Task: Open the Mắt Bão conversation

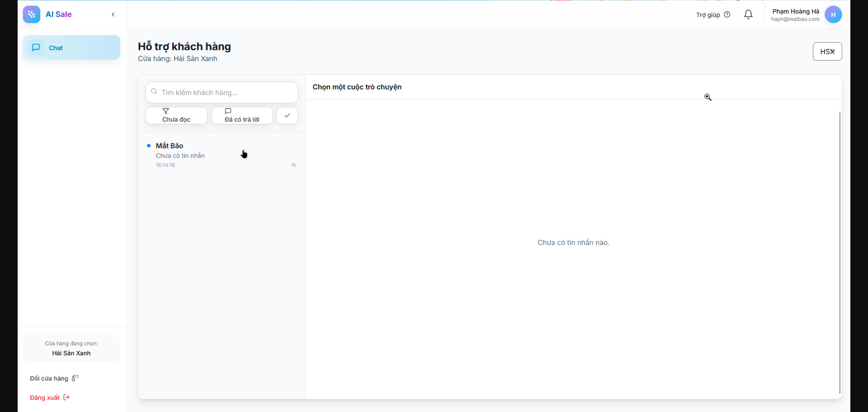Action: point(222,155)
